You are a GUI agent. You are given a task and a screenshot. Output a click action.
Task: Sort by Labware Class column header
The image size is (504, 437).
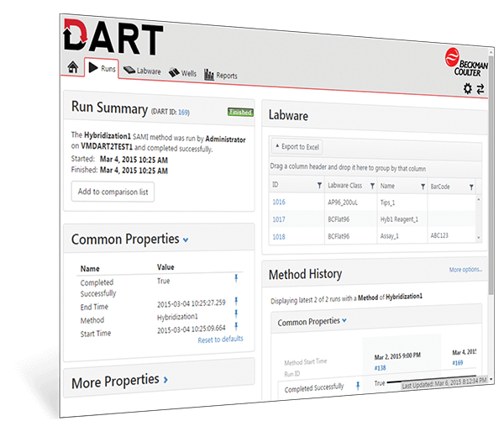(x=344, y=186)
